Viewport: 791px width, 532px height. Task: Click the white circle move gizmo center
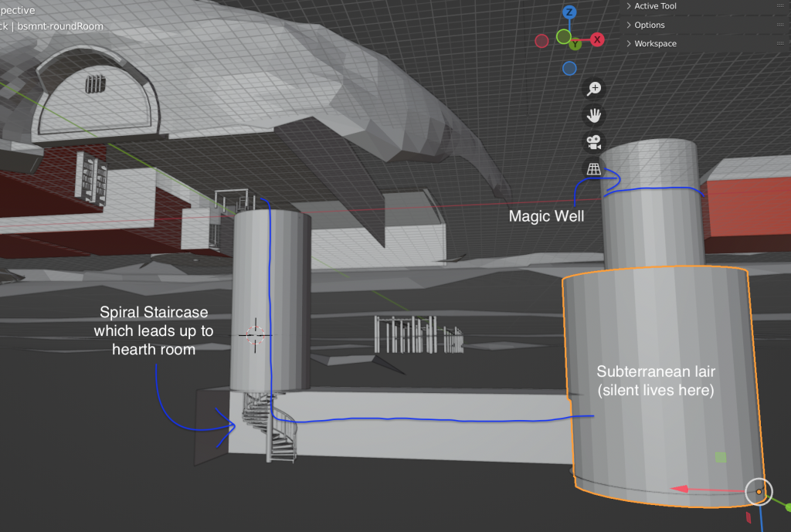pos(759,492)
